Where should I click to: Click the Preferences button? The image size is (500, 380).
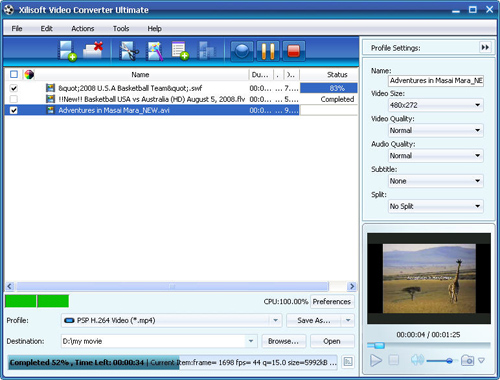click(332, 301)
